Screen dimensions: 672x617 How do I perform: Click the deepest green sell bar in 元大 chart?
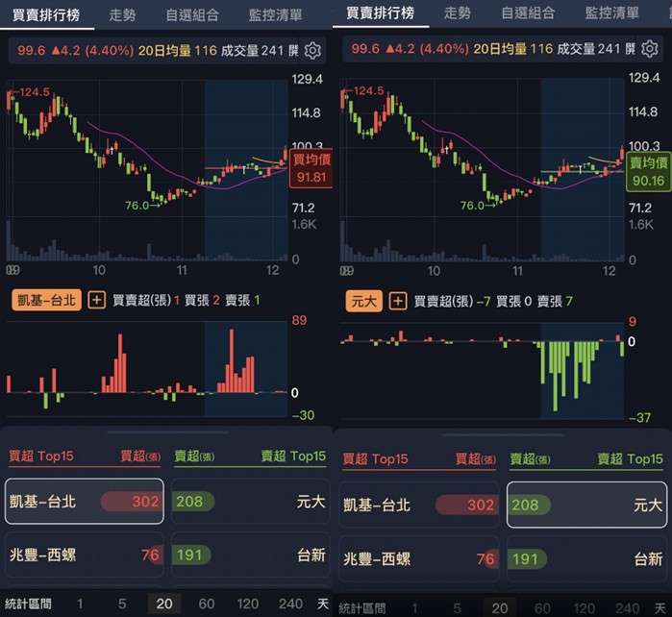pos(556,376)
